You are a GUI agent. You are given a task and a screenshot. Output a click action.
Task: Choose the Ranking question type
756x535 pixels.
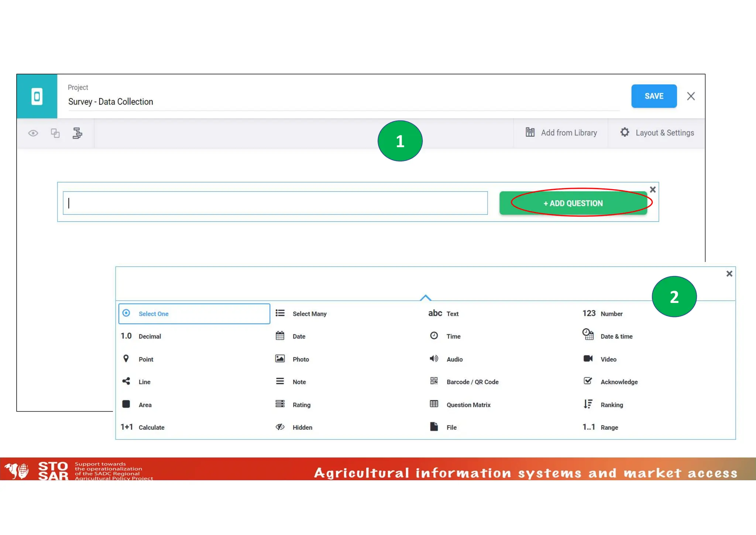point(611,405)
